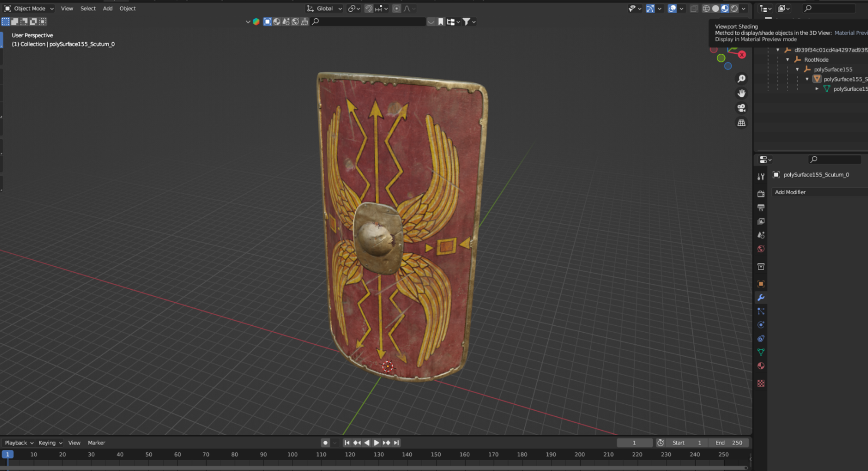
Task: Toggle the auto keying record dot
Action: [x=325, y=443]
